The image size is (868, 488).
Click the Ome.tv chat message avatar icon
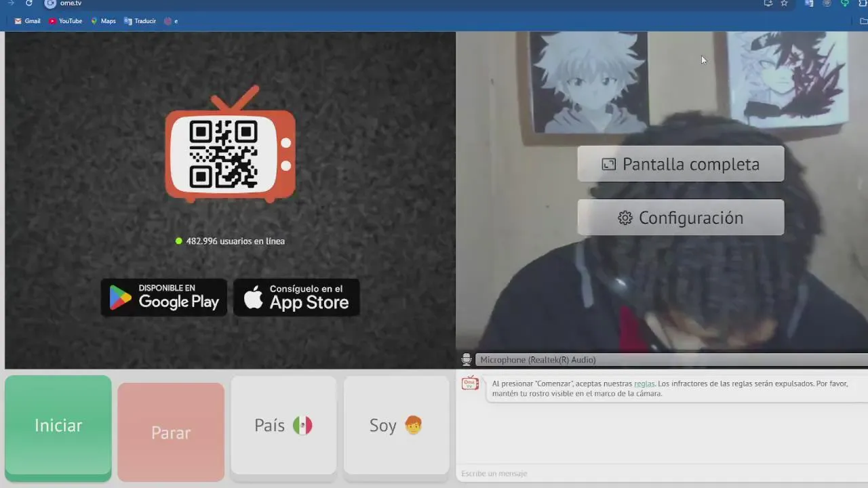470,384
